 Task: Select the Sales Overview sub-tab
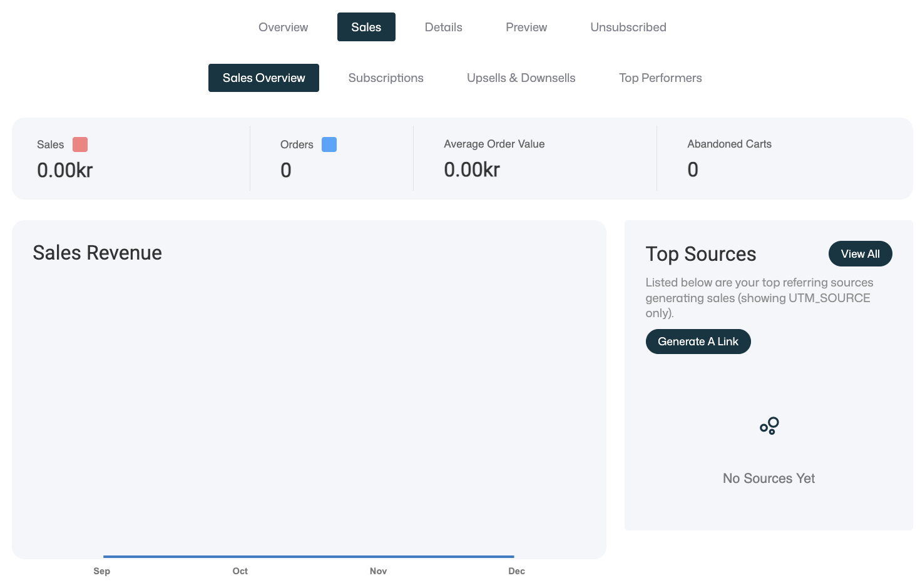[263, 78]
